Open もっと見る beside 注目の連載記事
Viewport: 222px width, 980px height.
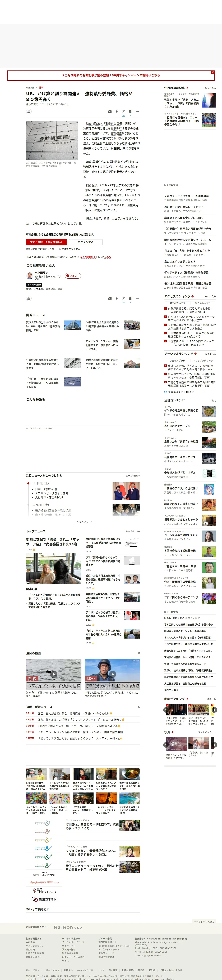click(210, 88)
